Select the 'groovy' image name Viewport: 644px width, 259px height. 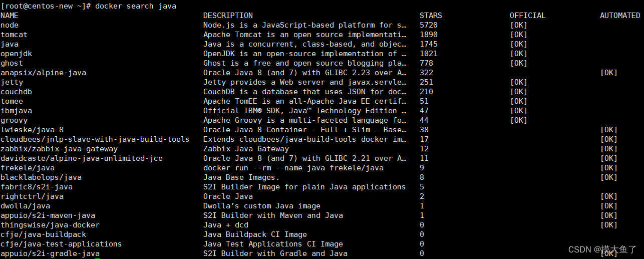14,120
